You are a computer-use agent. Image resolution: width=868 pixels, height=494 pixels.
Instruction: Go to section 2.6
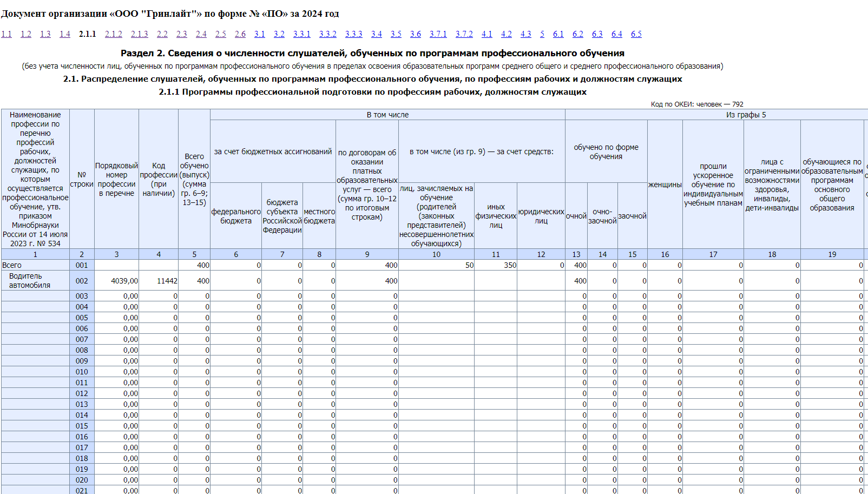pyautogui.click(x=240, y=34)
